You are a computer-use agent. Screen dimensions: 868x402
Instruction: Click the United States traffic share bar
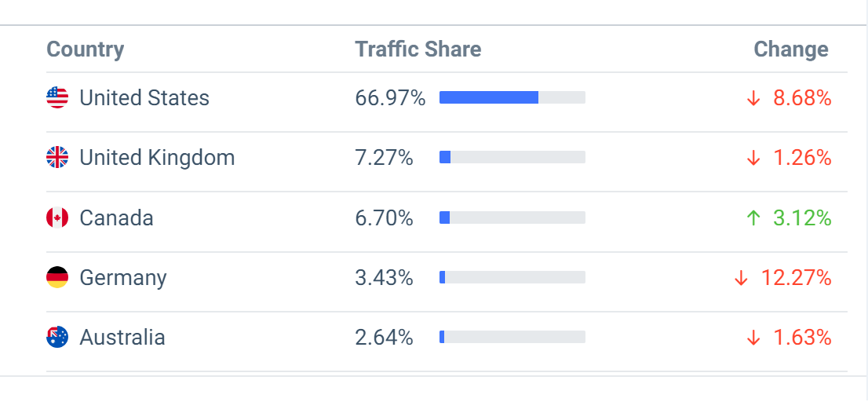512,97
